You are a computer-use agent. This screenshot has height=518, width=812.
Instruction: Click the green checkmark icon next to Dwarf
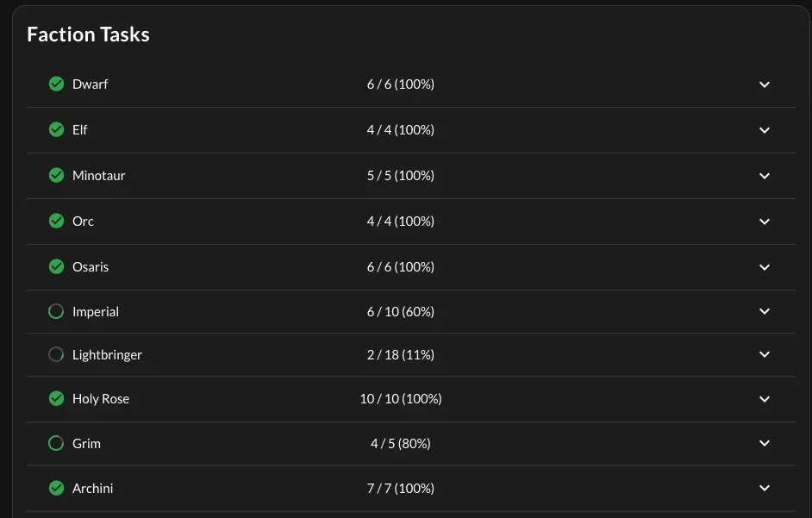[x=56, y=84]
